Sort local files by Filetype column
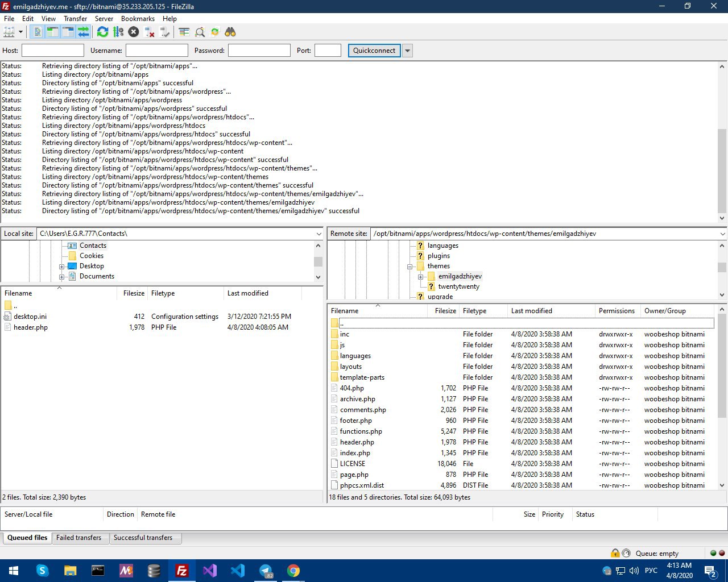728x582 pixels. pos(185,293)
